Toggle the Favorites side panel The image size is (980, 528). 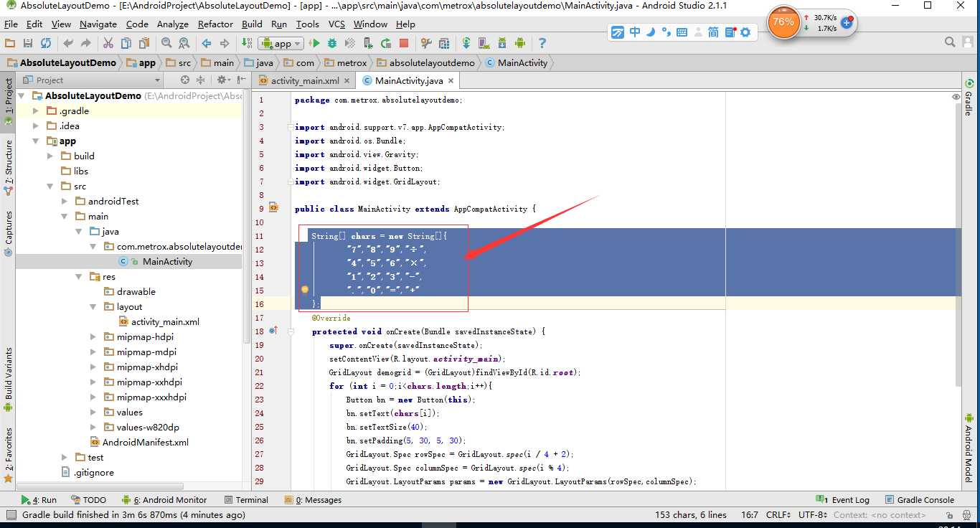point(9,455)
